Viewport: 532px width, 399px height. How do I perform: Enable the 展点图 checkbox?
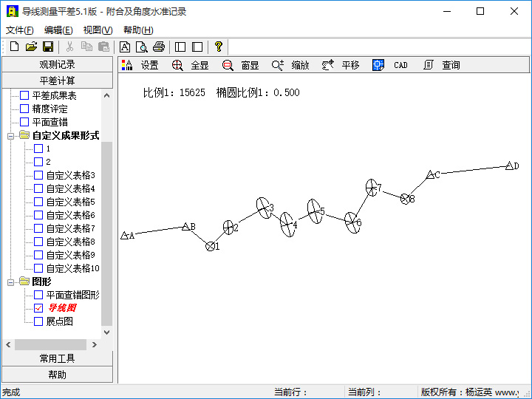tap(38, 321)
